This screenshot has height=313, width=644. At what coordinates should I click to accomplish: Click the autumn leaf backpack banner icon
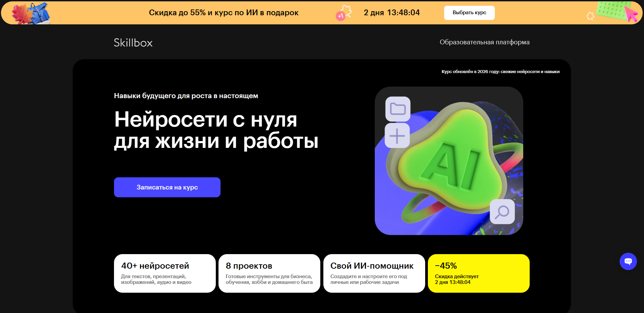tap(31, 13)
